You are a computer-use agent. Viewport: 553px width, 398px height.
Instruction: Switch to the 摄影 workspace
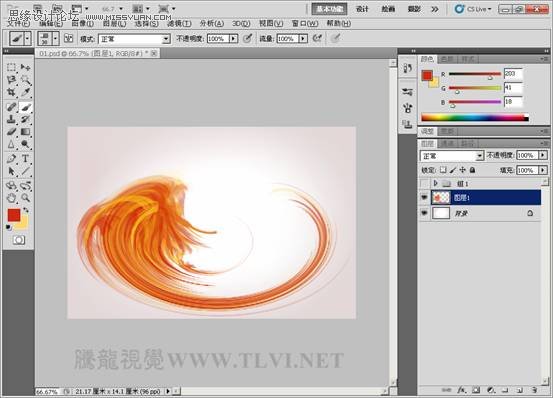tap(414, 9)
